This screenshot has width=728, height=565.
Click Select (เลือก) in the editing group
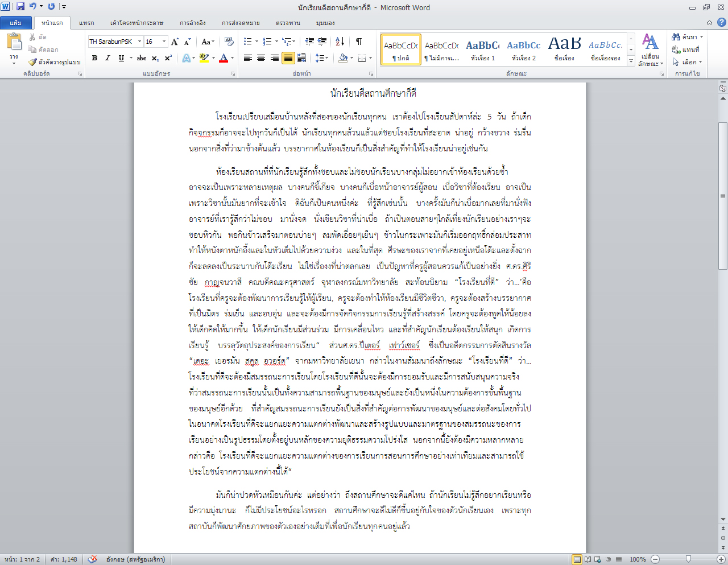click(x=687, y=62)
